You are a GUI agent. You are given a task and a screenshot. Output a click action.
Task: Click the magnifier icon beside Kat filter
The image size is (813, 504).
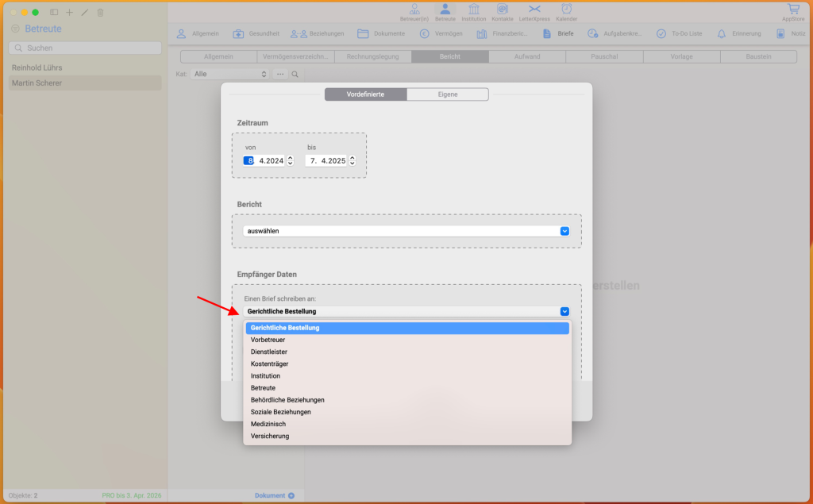(x=295, y=74)
